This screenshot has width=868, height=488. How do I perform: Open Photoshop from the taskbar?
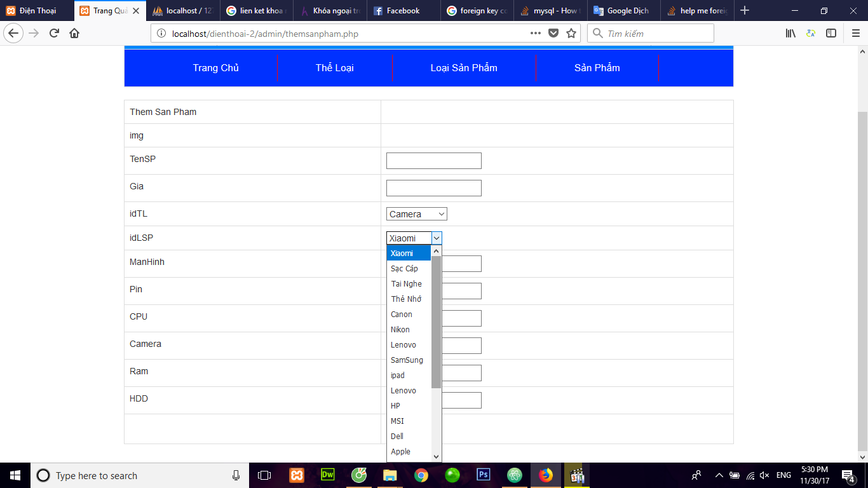point(483,475)
